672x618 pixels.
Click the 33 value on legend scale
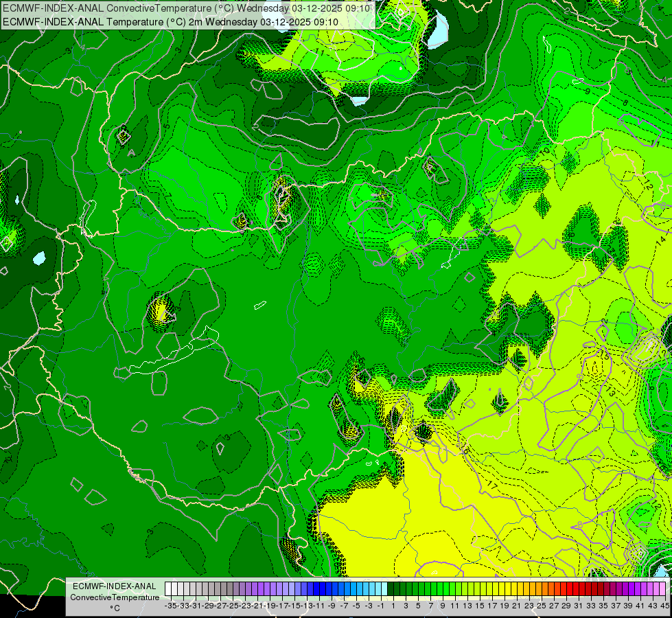(590, 606)
